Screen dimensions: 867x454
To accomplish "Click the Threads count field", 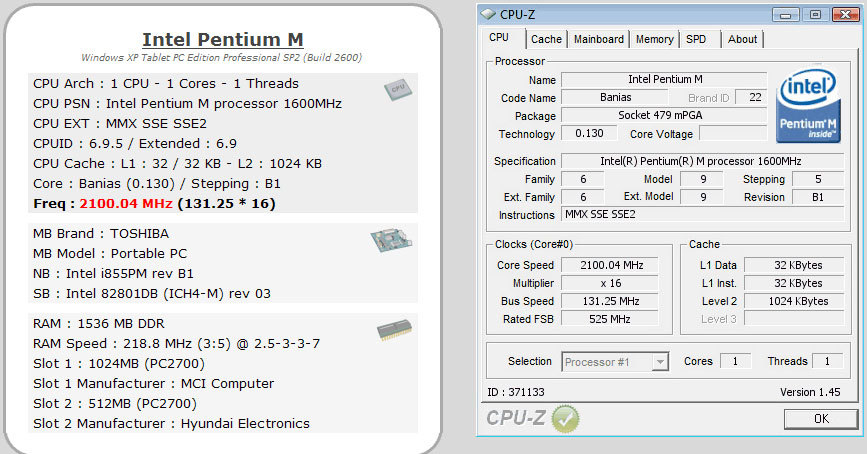I will pyautogui.click(x=828, y=361).
